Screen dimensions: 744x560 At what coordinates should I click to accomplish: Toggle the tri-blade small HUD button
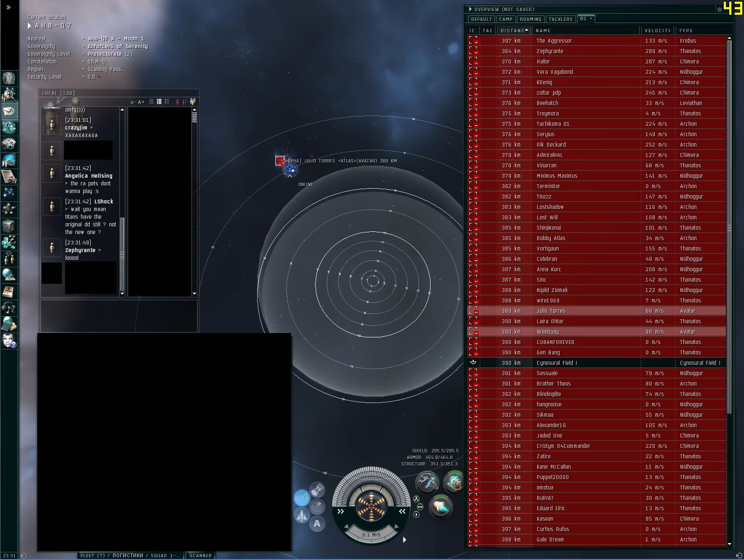click(x=416, y=499)
